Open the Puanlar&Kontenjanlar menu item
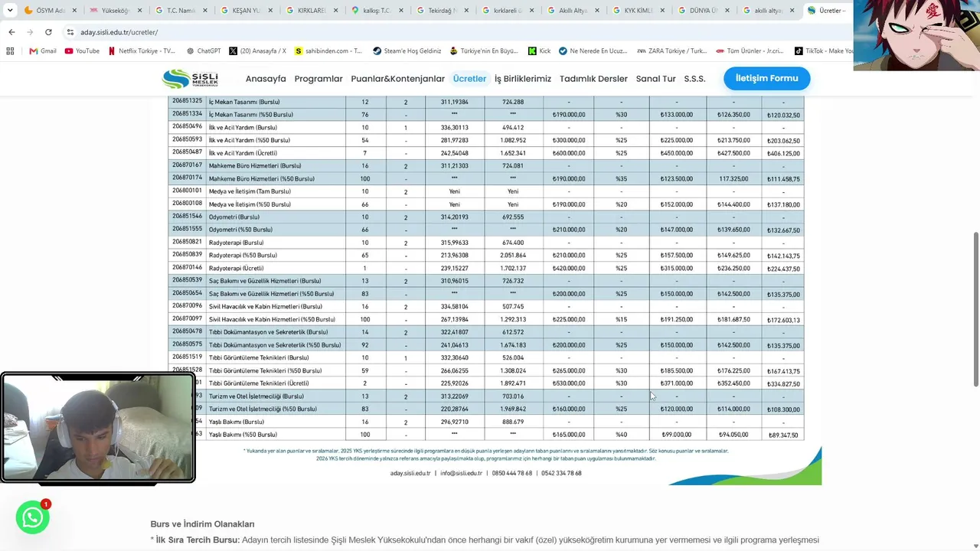 (397, 79)
